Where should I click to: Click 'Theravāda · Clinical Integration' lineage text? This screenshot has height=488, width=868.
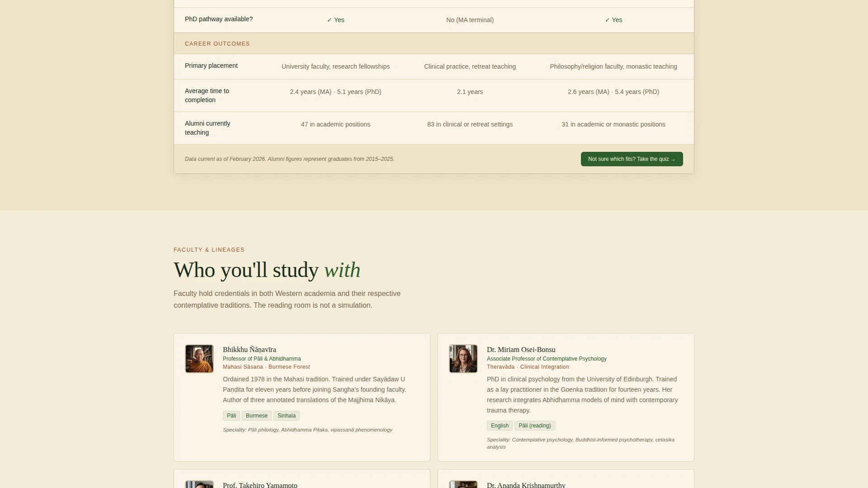point(528,367)
